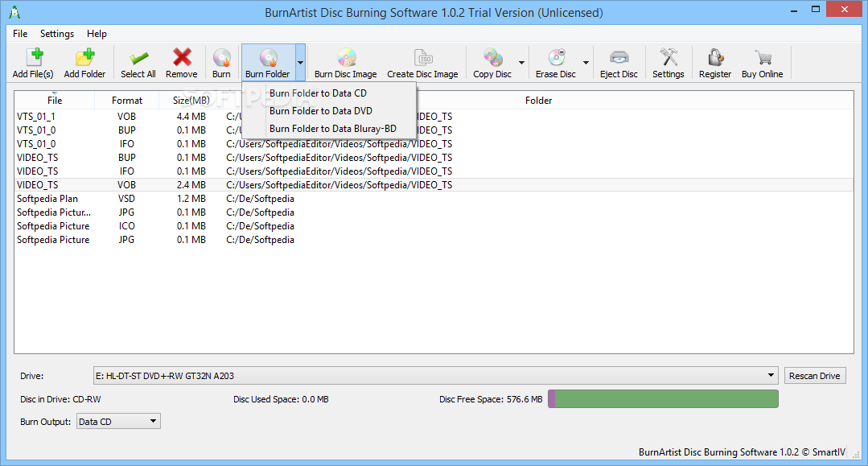This screenshot has width=868, height=466.
Task: Click the disc free space usage bar
Action: (663, 399)
